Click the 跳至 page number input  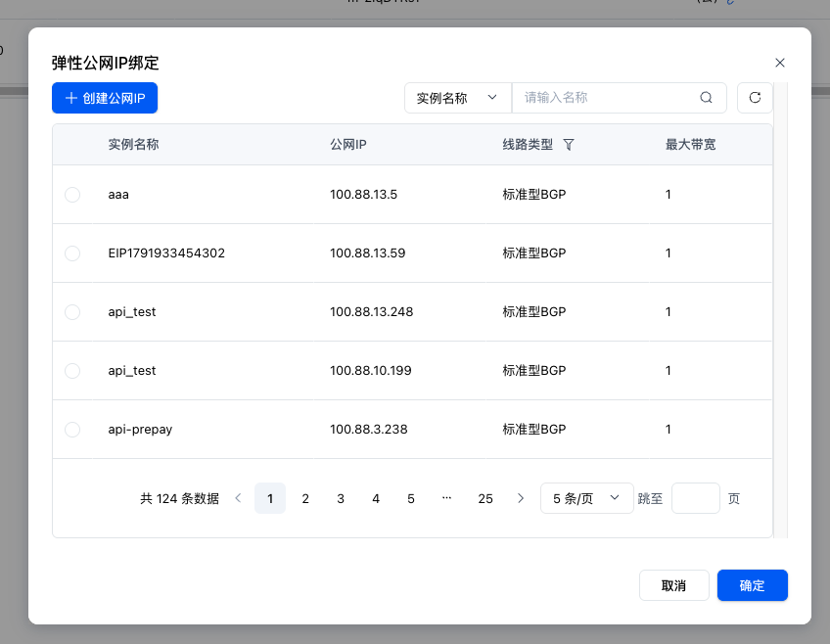pyautogui.click(x=696, y=498)
